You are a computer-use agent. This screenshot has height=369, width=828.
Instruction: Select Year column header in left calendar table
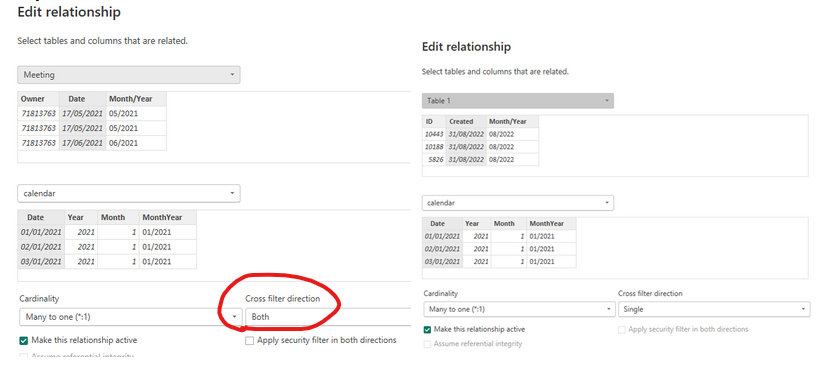coord(81,217)
